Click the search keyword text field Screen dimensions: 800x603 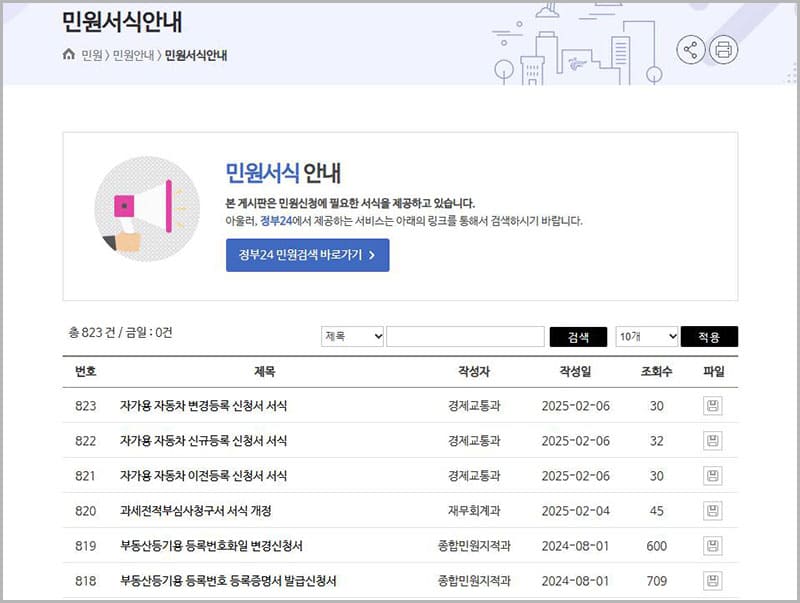tap(465, 337)
